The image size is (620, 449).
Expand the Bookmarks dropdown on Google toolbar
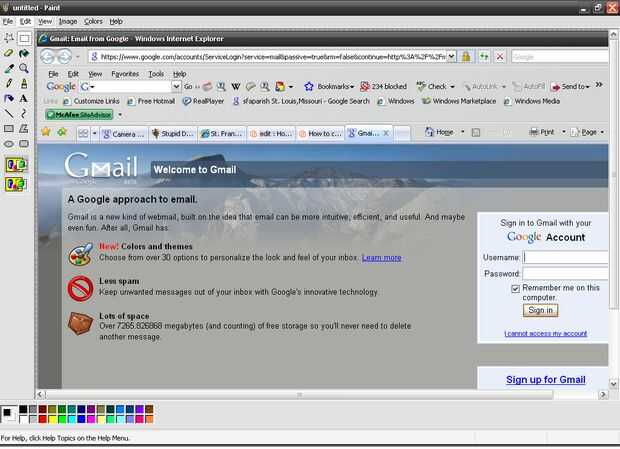click(352, 87)
